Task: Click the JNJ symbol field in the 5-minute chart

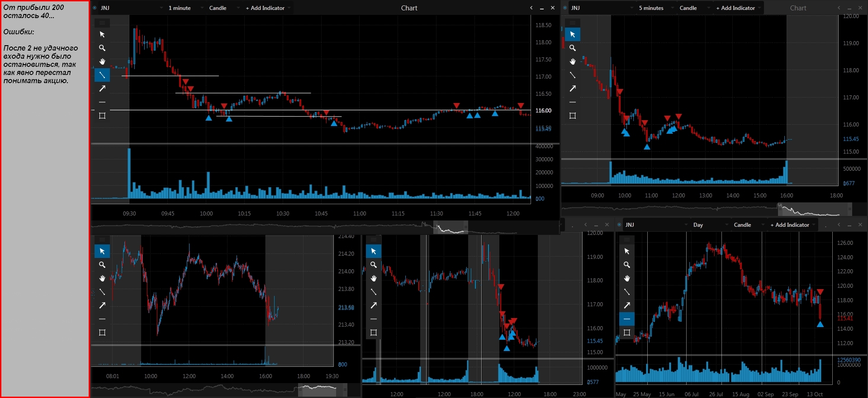Action: coord(602,8)
